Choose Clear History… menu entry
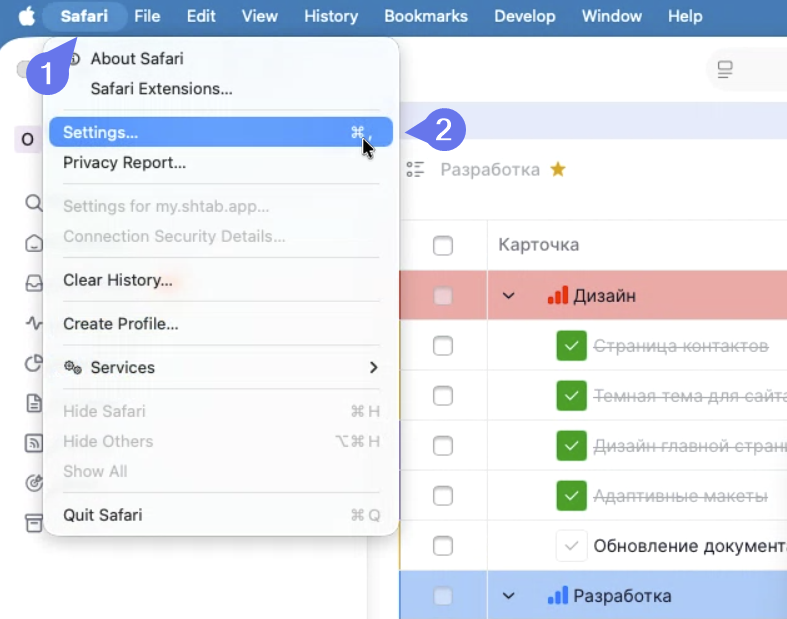This screenshot has height=619, width=787. pos(118,280)
